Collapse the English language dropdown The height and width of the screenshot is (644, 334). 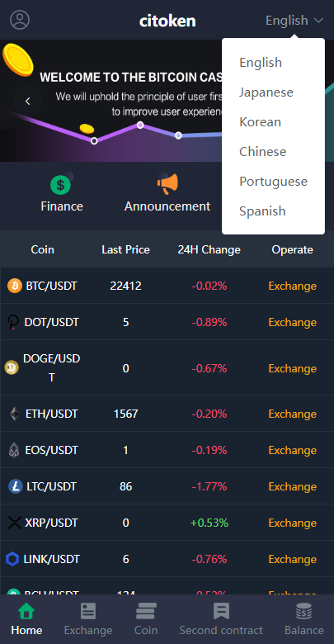coord(294,20)
